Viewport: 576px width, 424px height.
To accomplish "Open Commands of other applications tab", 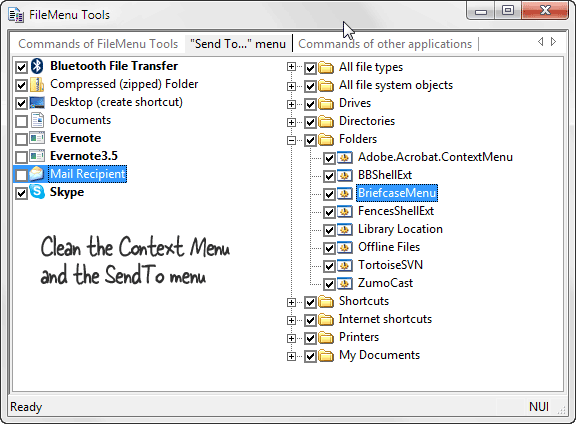I will (x=385, y=44).
